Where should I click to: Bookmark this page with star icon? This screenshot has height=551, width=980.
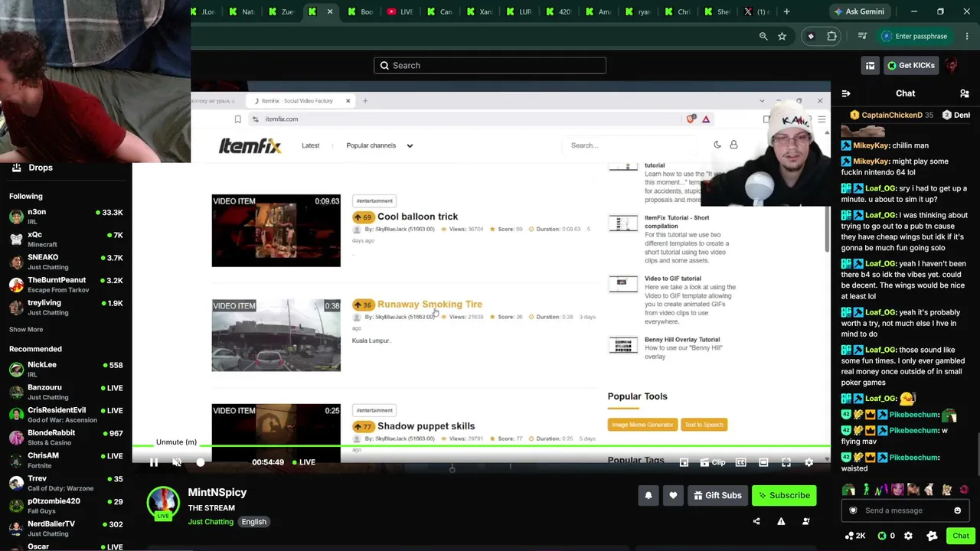click(782, 36)
